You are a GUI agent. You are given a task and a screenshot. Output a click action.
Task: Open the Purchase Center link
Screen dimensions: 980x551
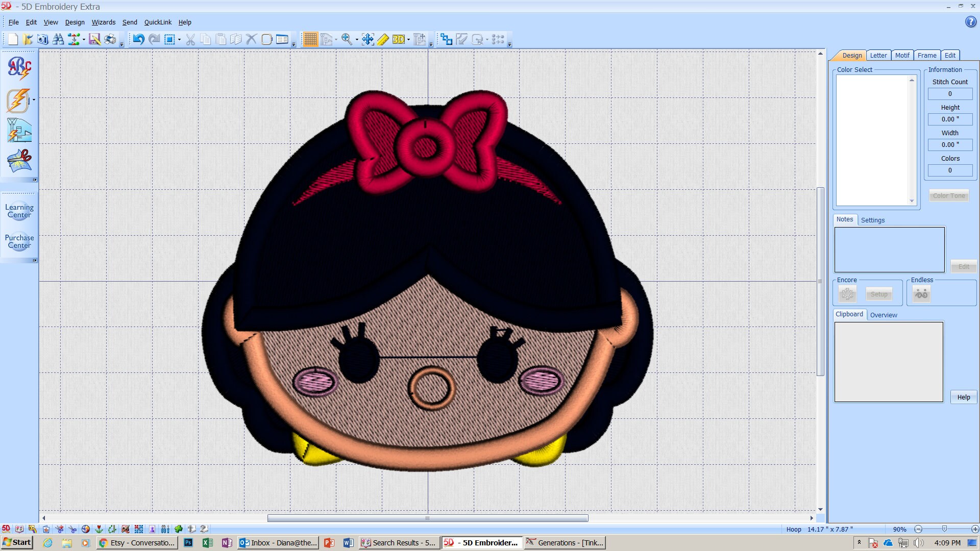click(x=19, y=241)
